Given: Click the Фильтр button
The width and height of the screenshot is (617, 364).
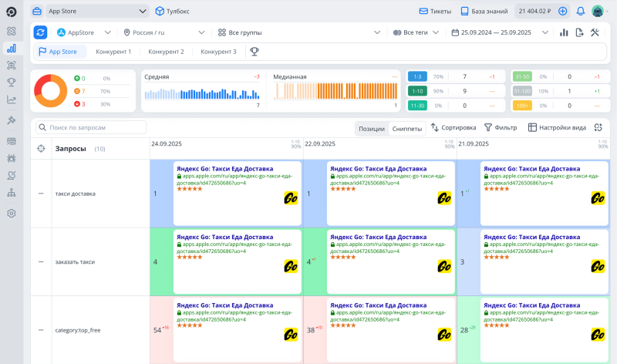Looking at the screenshot, I should [x=501, y=128].
